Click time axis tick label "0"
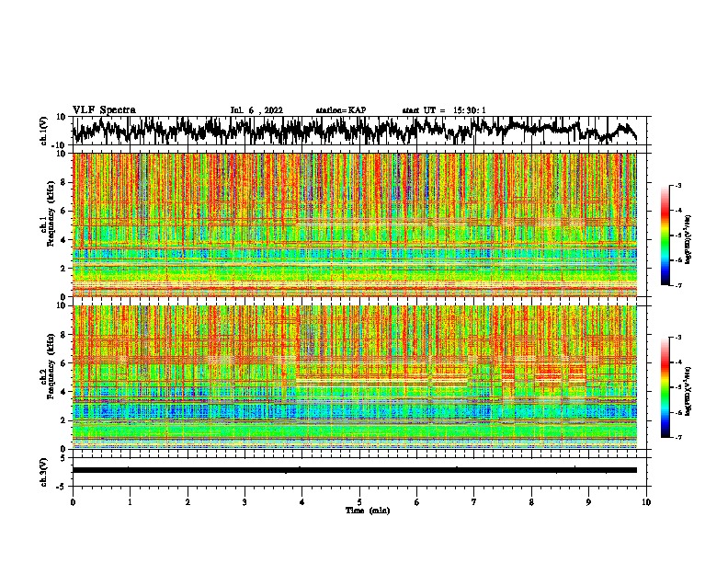728x563 pixels. pos(73,502)
